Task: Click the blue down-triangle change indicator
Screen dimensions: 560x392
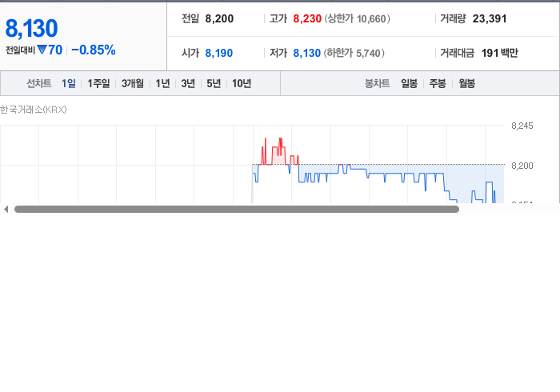Action: click(42, 50)
